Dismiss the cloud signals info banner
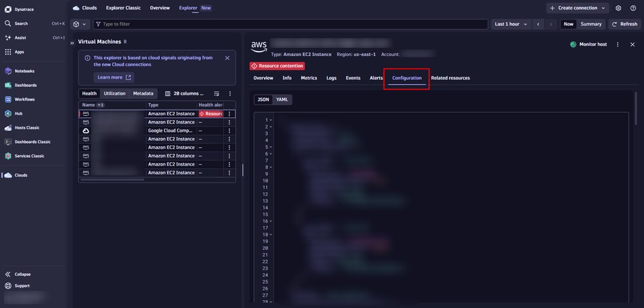The width and height of the screenshot is (644, 308). pos(227,58)
